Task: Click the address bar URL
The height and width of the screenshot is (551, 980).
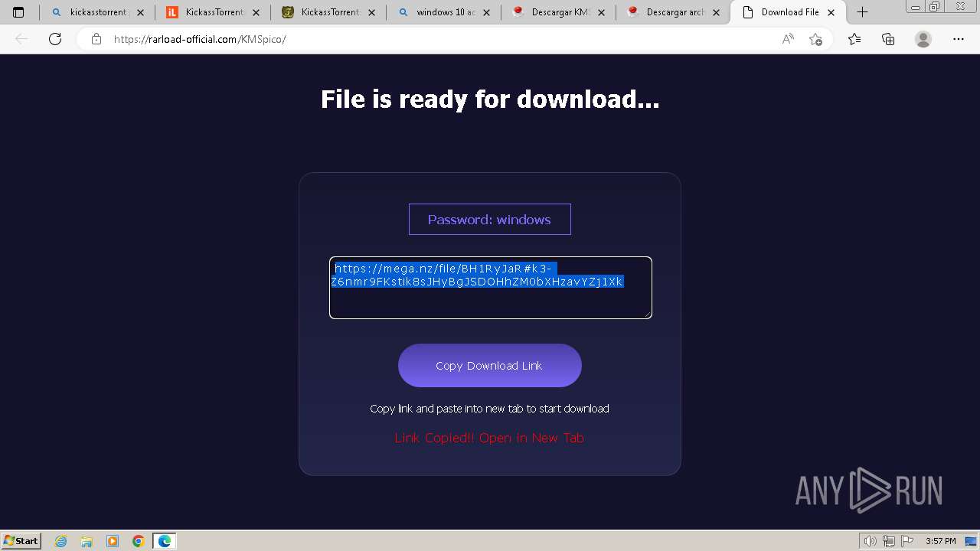Action: (200, 39)
